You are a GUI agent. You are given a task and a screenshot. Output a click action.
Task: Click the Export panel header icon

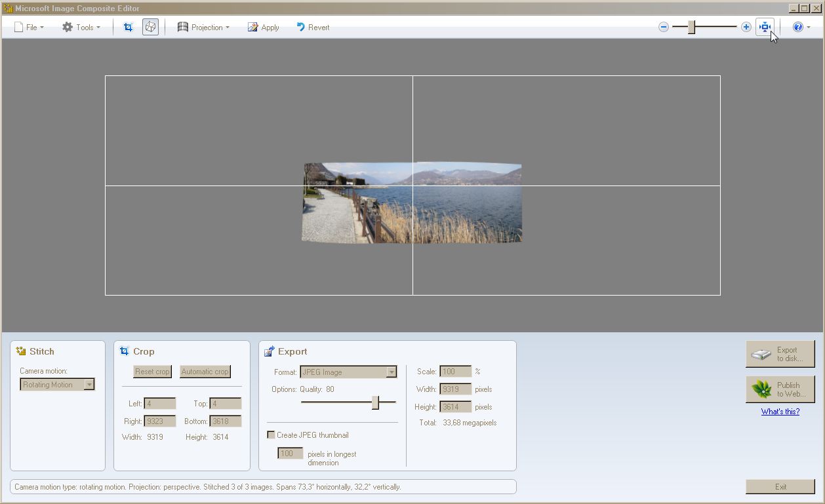(x=270, y=351)
